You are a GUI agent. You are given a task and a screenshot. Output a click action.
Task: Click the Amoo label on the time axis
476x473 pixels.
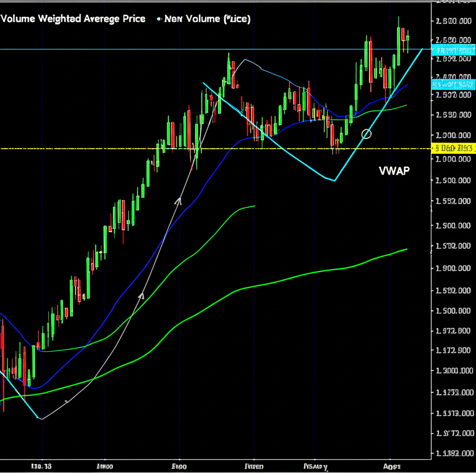pos(105,466)
